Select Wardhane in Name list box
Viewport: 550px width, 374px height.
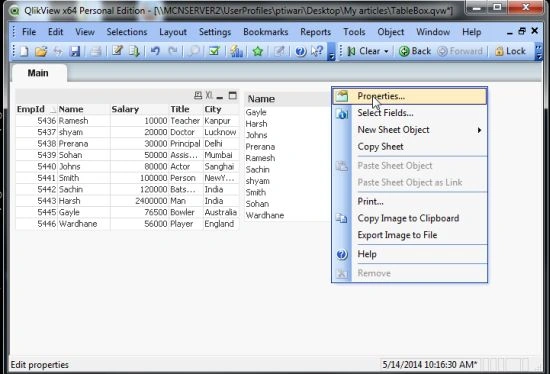pos(265,215)
